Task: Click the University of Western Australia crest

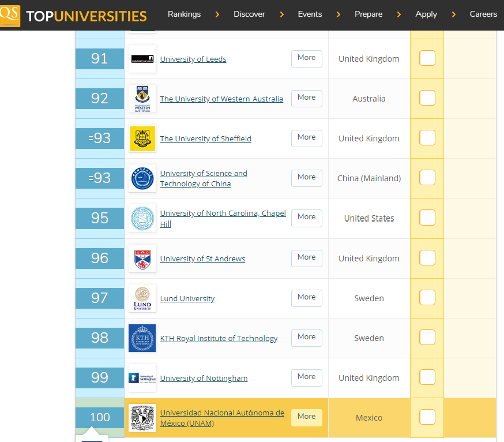Action: [x=142, y=99]
